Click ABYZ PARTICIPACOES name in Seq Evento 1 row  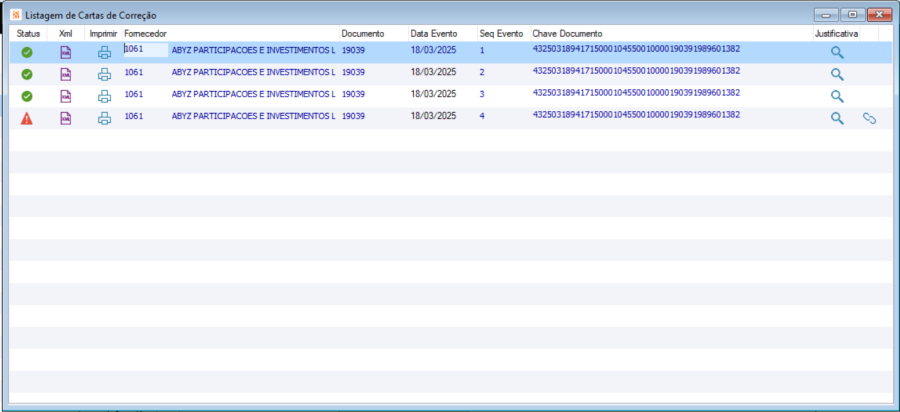tap(253, 50)
